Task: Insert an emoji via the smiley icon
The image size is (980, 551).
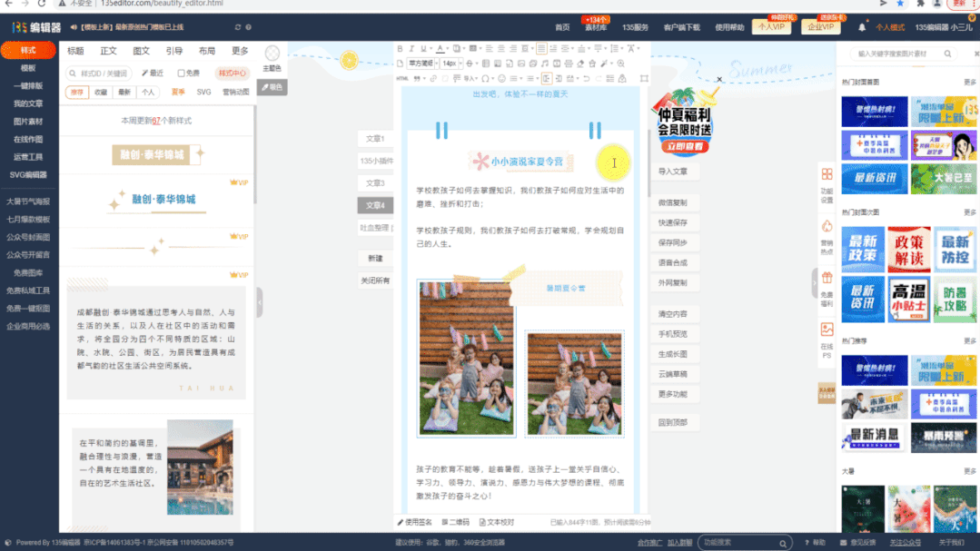Action: point(501,79)
